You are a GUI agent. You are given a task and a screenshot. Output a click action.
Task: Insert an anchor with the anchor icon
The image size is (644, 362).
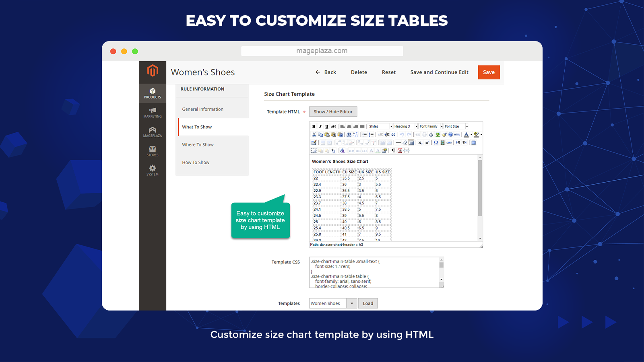coord(431,135)
